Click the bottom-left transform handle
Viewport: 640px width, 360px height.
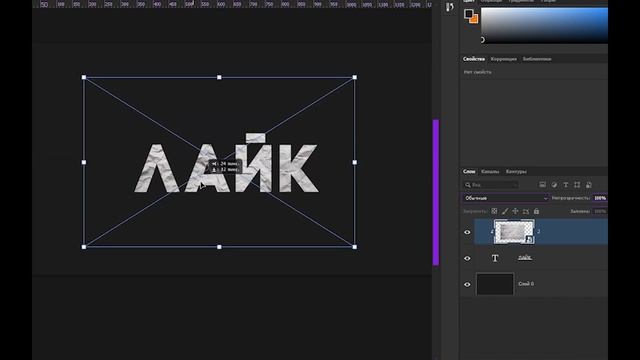(84, 247)
